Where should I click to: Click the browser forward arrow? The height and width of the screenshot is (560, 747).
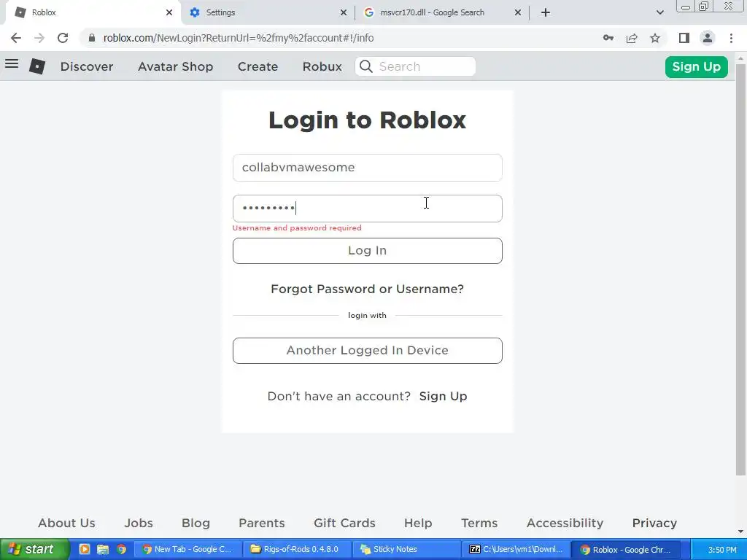(39, 38)
